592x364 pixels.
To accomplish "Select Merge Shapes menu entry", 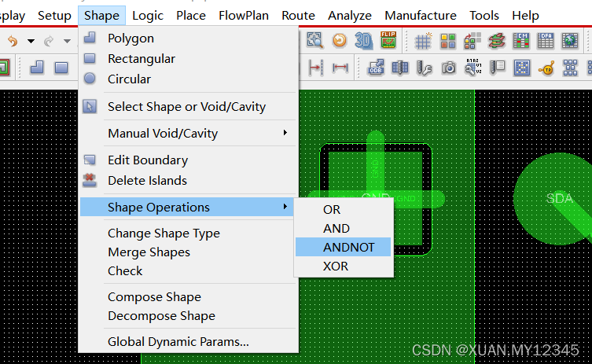I will click(149, 252).
